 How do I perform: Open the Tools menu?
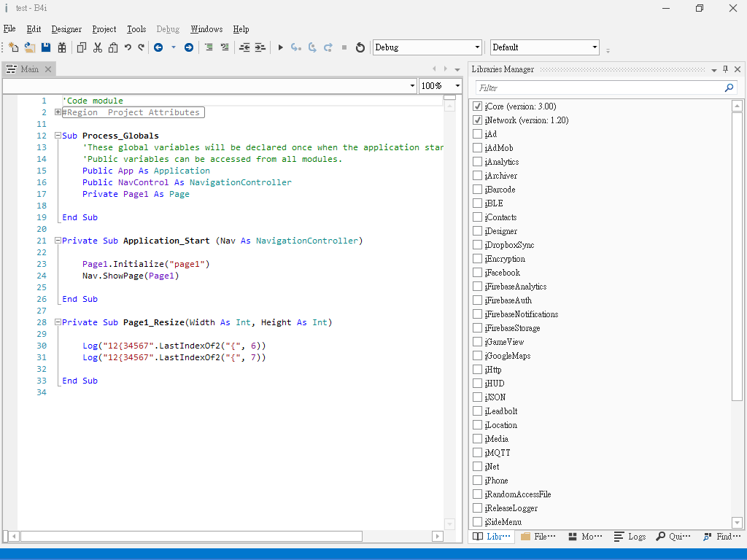click(x=136, y=29)
